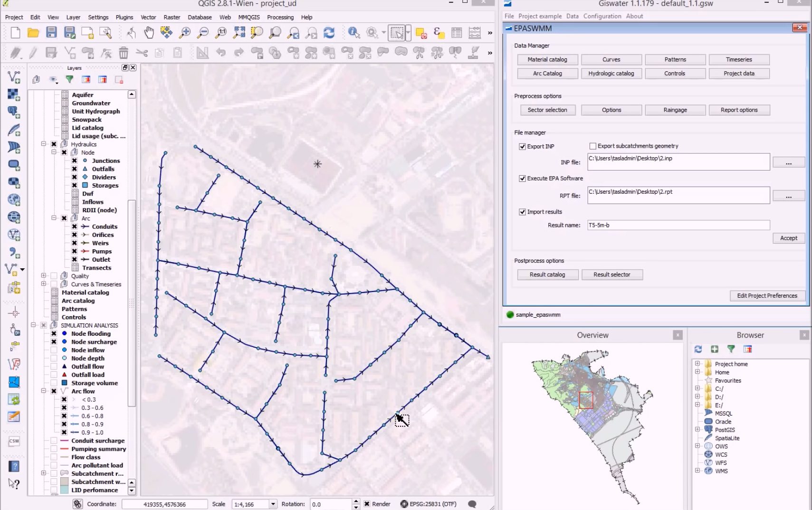Click the browse button for INP file
812x510 pixels.
click(789, 162)
